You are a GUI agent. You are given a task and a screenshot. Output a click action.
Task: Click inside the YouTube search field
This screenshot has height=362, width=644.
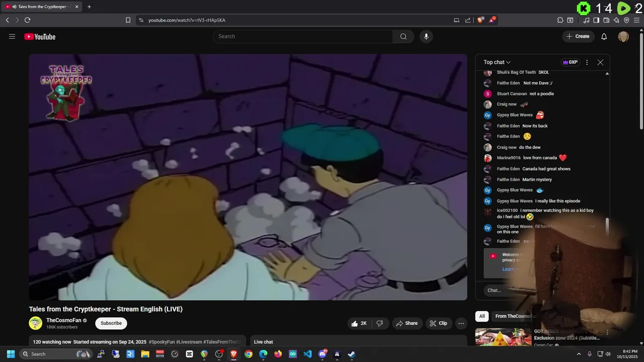coord(303,36)
